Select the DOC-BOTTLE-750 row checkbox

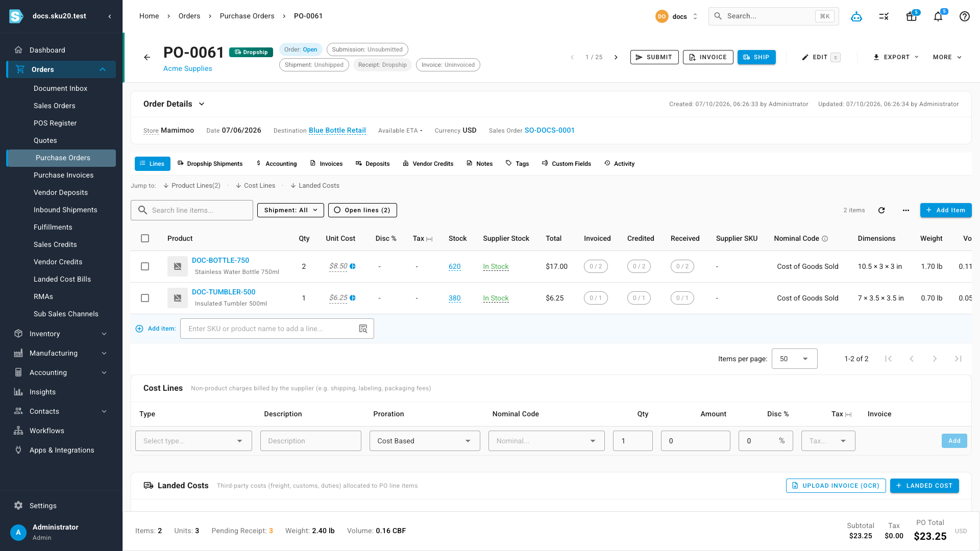[x=145, y=266]
